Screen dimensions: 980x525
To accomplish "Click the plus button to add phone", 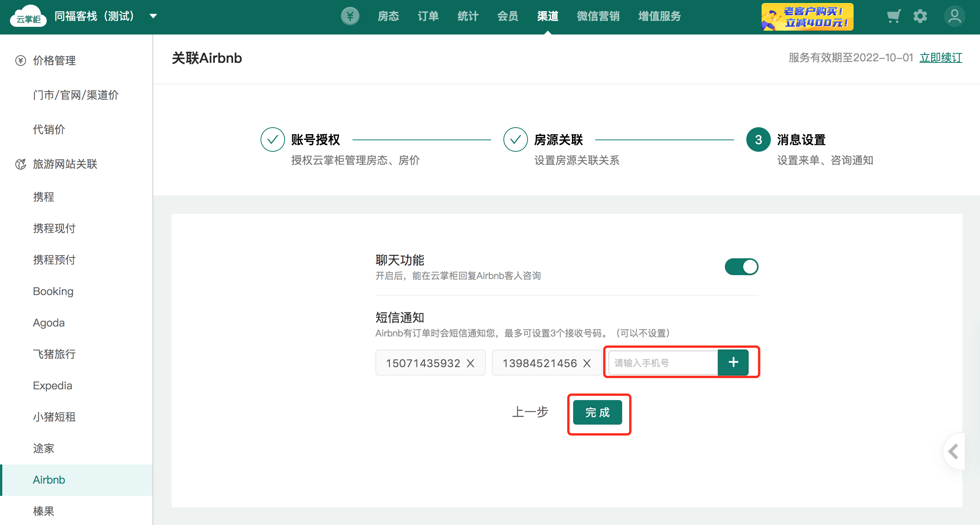I will click(733, 363).
